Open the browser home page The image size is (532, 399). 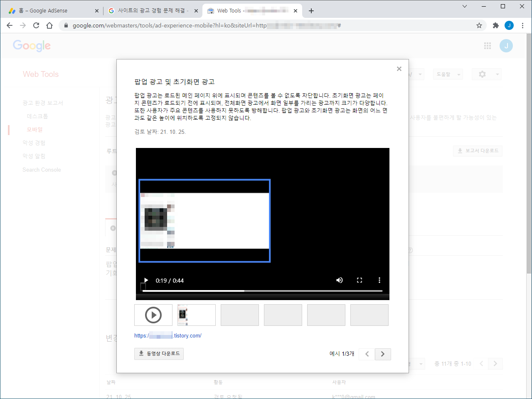click(49, 25)
